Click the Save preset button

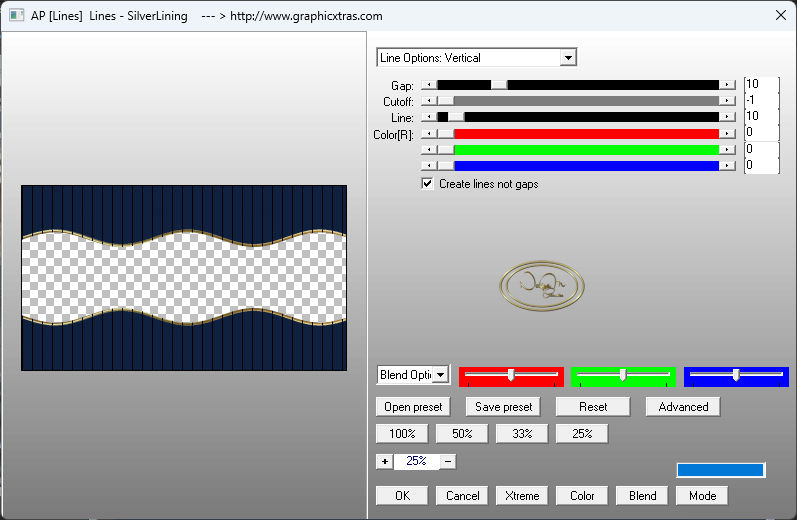point(503,407)
